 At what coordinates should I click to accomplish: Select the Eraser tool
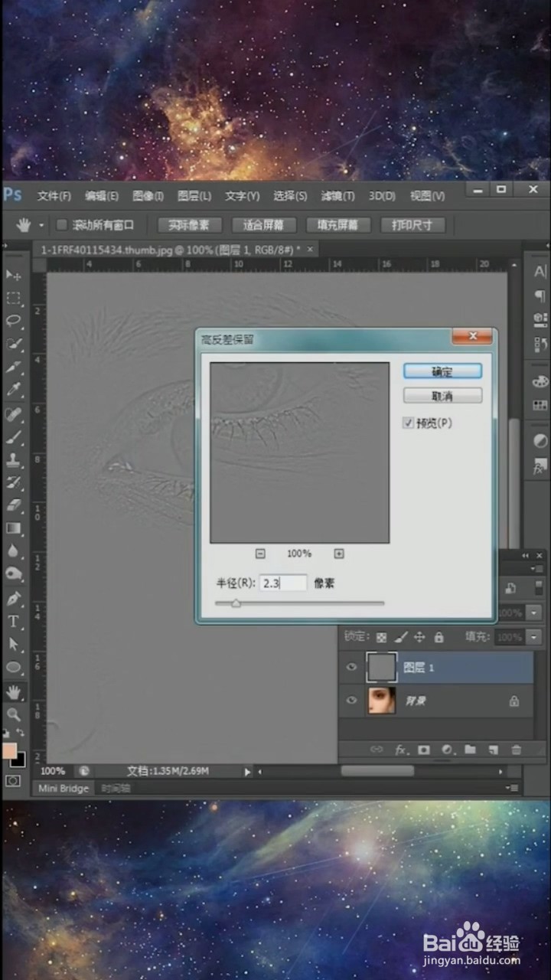pos(14,506)
